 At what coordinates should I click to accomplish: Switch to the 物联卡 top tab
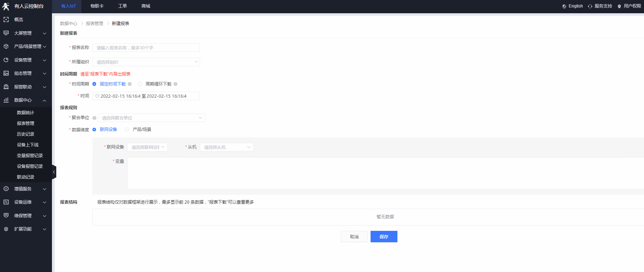97,6
